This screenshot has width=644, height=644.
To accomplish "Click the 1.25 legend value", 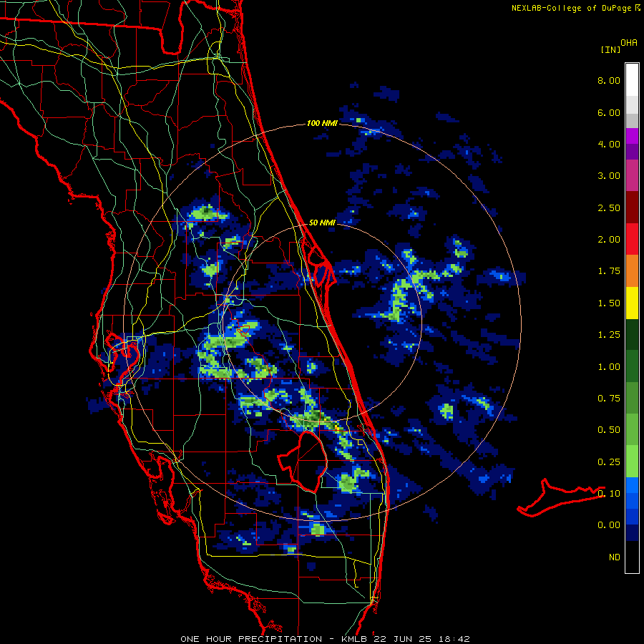I will coord(609,335).
